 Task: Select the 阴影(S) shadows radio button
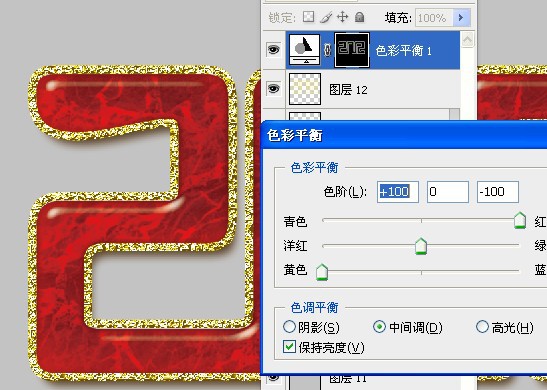[289, 327]
